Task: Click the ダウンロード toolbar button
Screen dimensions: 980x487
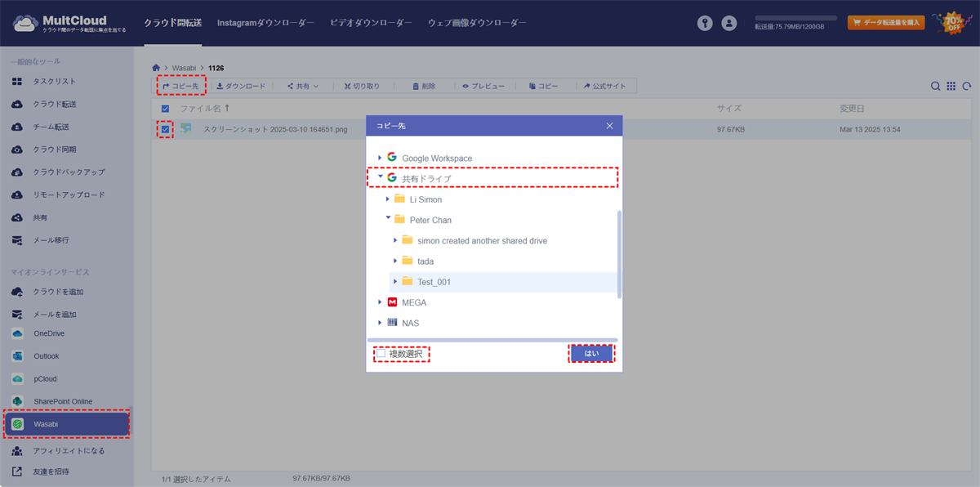Action: tap(241, 86)
